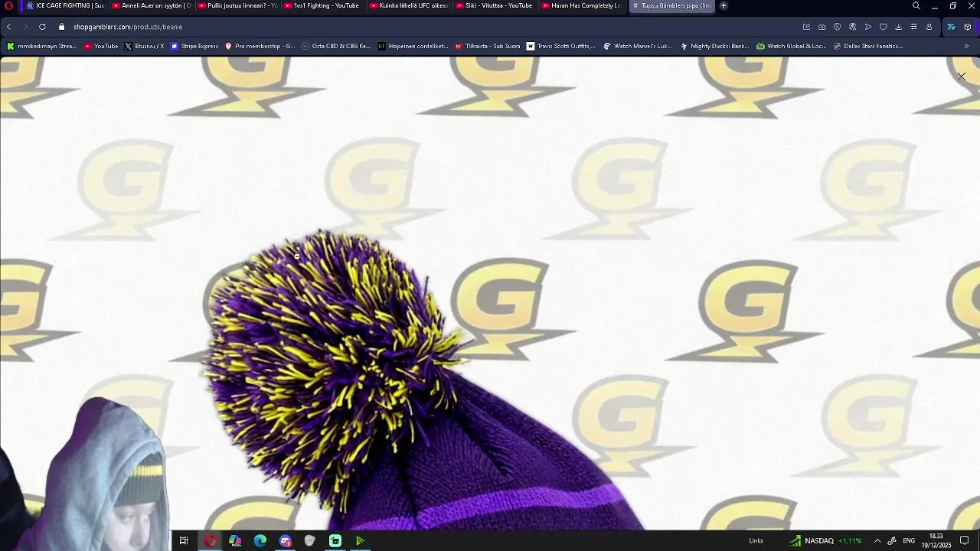
Task: Switch to the Sliki - Vituttaa tab
Action: (496, 5)
